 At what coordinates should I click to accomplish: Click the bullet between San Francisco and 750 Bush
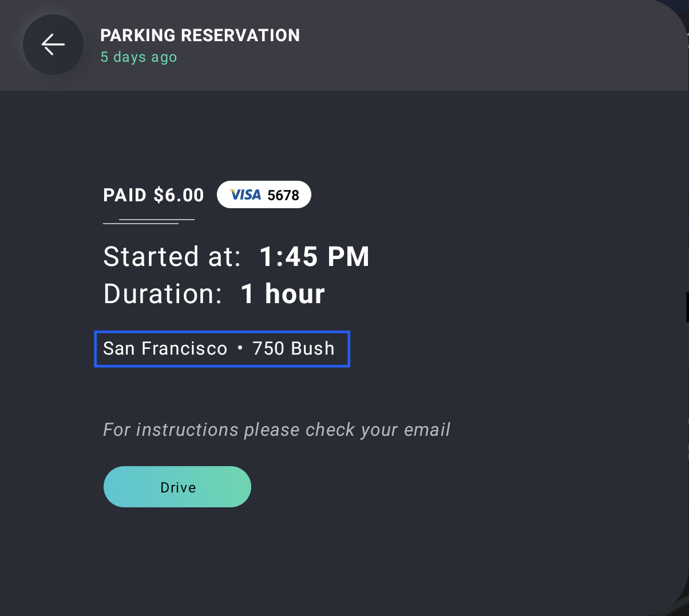pyautogui.click(x=240, y=348)
